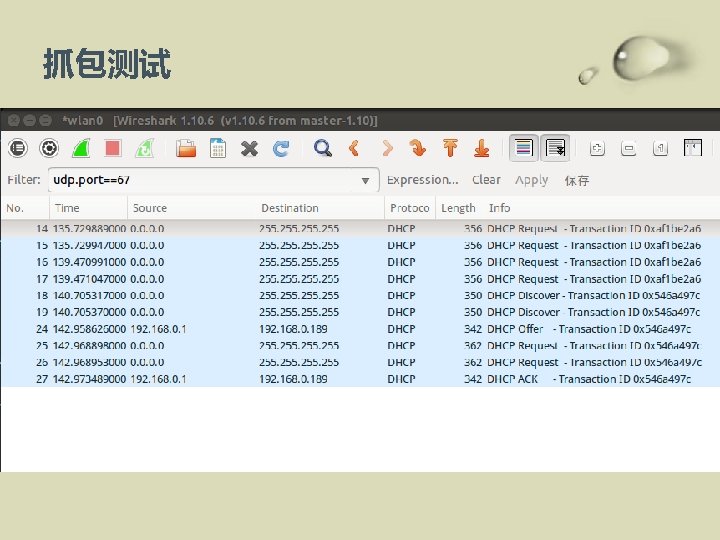Go back in packet history arrow
Screen dimensions: 720x540
354,148
